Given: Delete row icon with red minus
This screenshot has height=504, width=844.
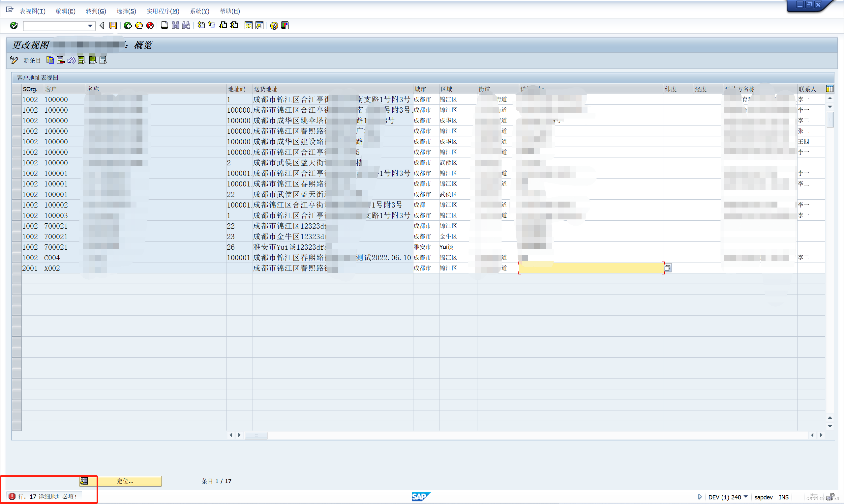Looking at the screenshot, I should click(x=61, y=61).
